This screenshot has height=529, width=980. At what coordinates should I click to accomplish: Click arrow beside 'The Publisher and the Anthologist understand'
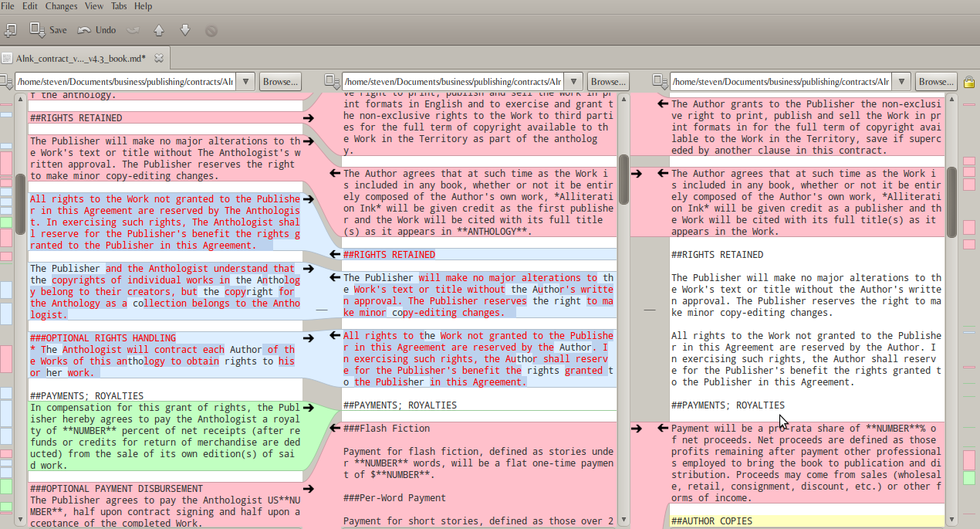click(x=309, y=269)
